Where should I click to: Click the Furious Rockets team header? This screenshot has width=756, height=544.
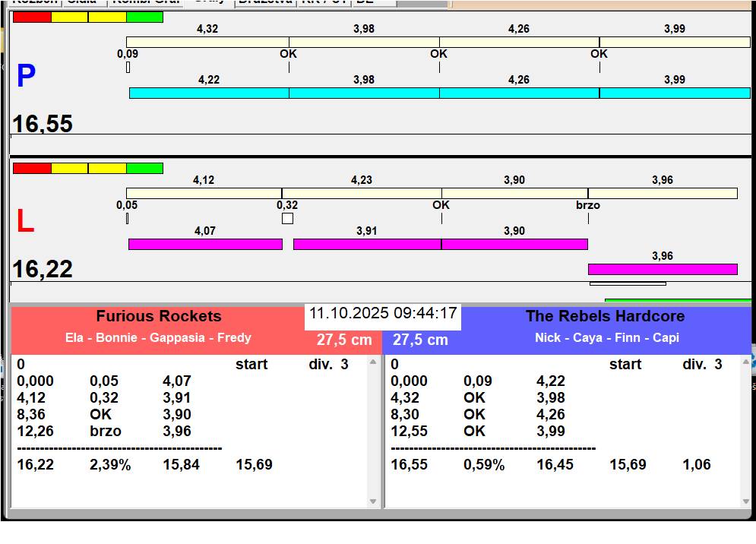[158, 317]
